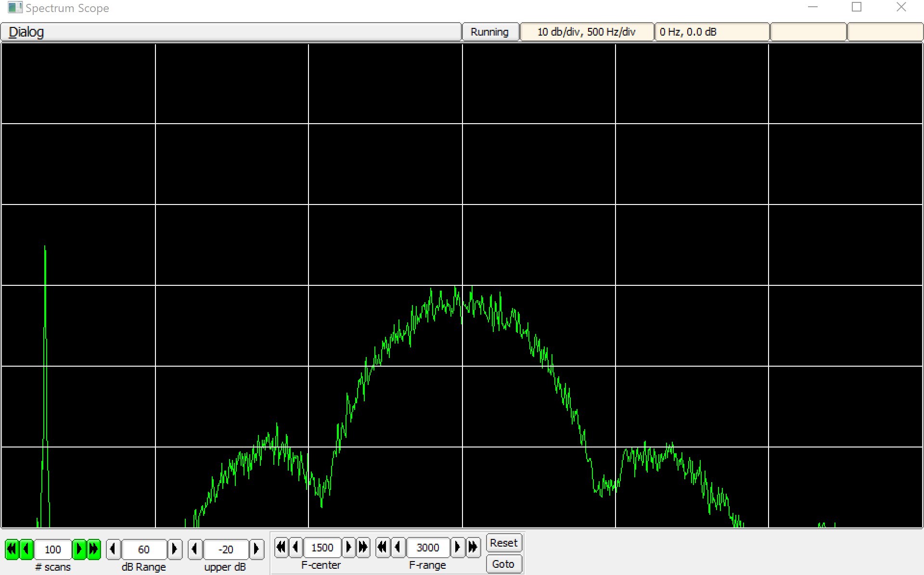
Task: Click fast-increase arrow for # scans
Action: (94, 549)
